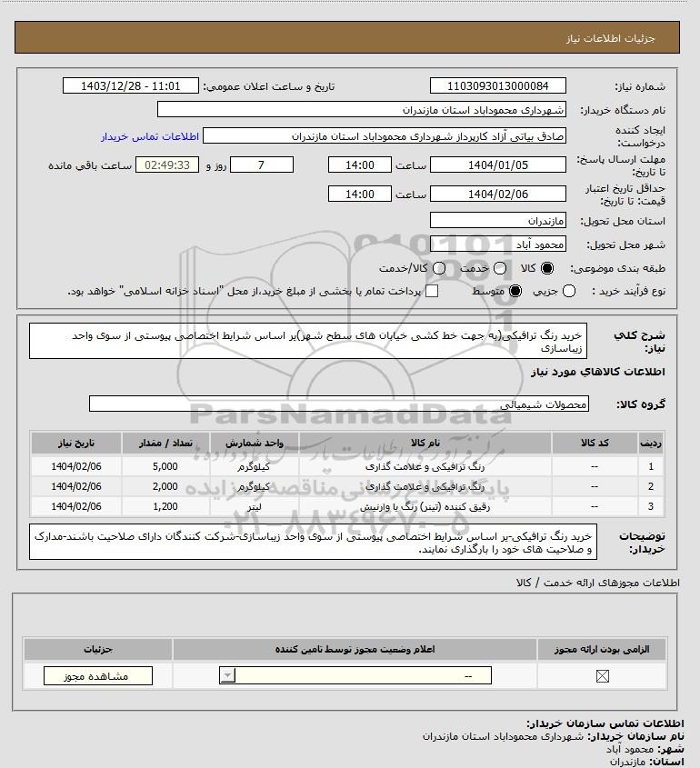Click row 1 product name رنگ ترافیکی
The image size is (700, 768).
[425, 467]
